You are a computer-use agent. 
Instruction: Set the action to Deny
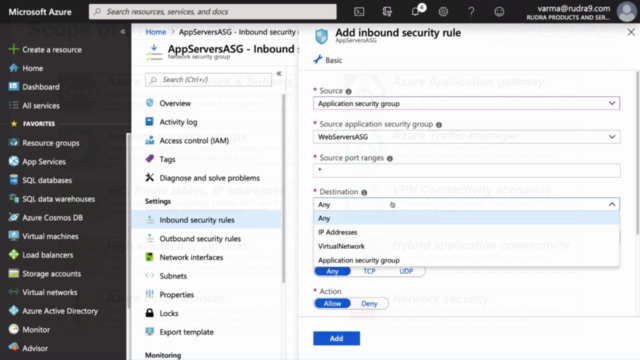tap(369, 303)
